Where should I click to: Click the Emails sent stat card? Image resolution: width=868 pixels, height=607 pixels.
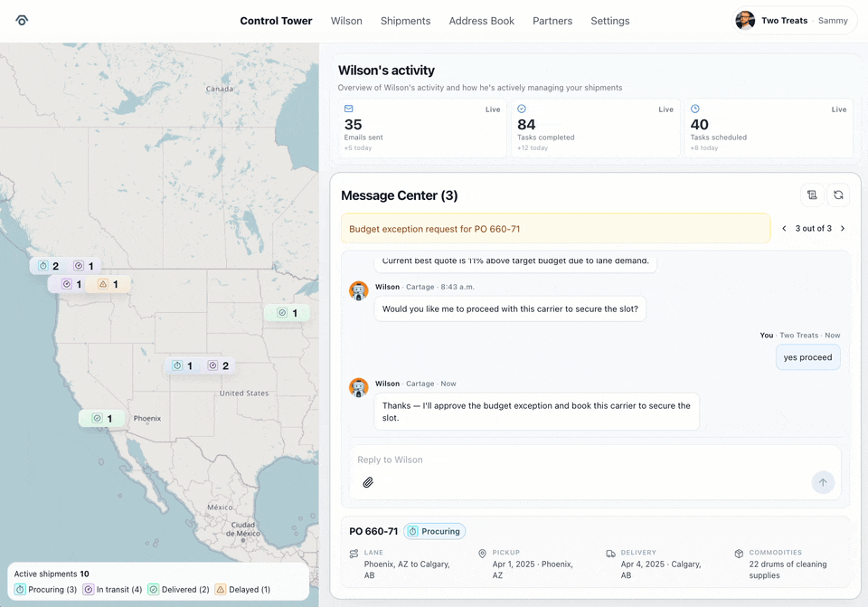[x=420, y=128]
